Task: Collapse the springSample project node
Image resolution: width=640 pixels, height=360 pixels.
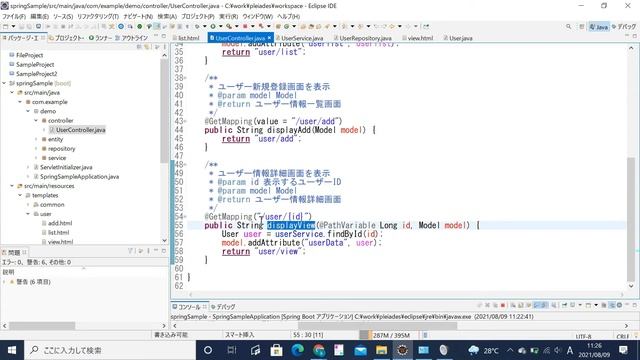Action: tap(4, 83)
